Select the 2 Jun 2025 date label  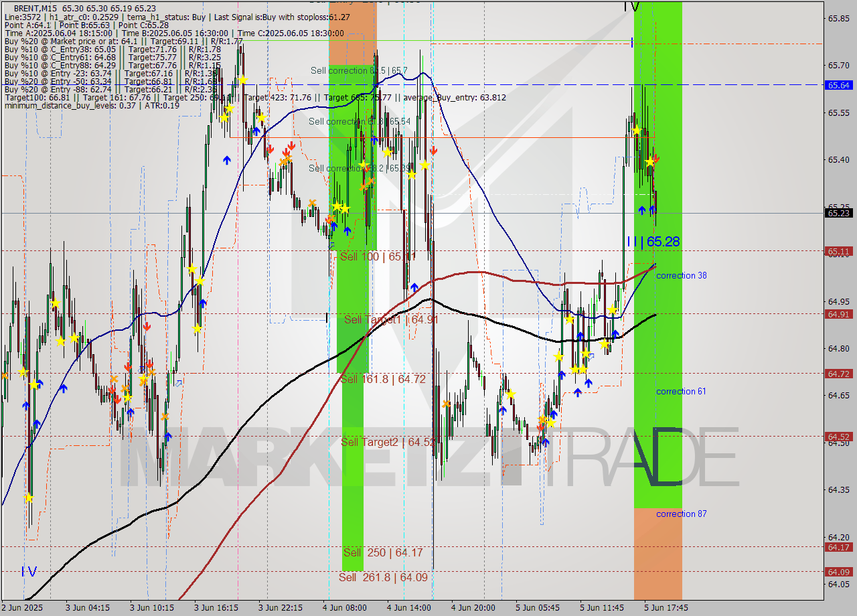[x=21, y=607]
